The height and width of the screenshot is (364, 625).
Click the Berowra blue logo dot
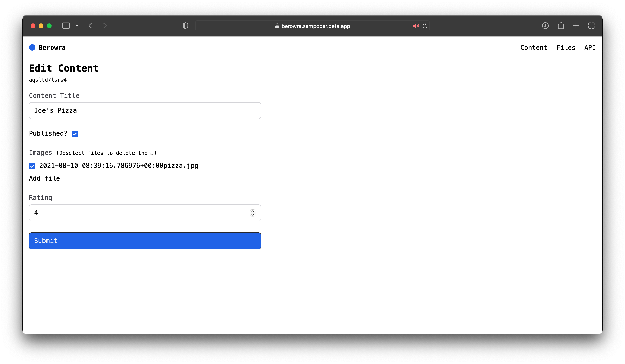(32, 48)
